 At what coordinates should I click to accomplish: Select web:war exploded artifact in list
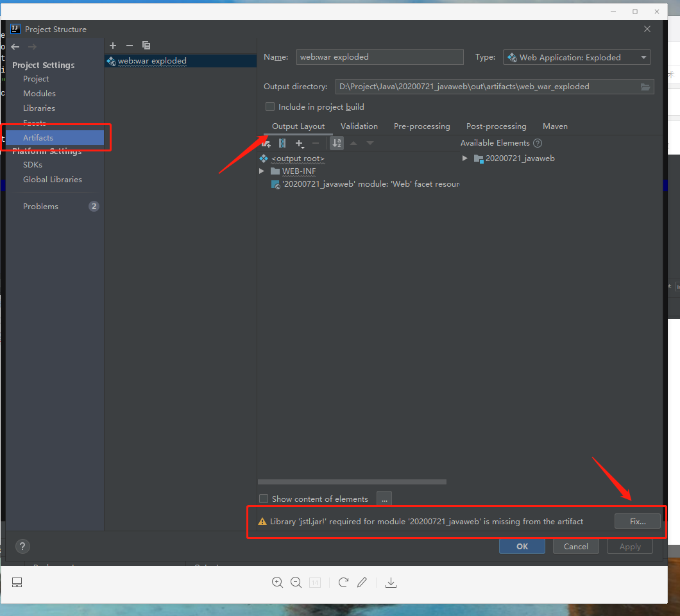pos(181,61)
